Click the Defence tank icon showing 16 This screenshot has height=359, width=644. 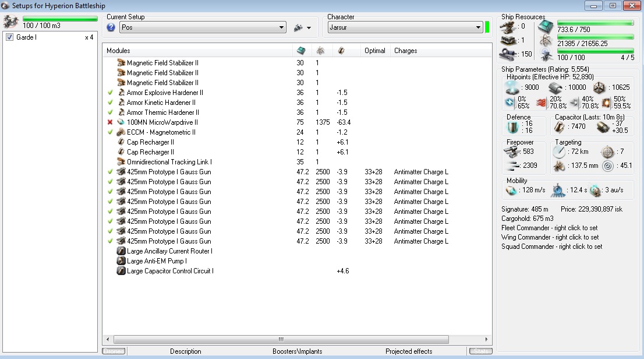pos(512,127)
